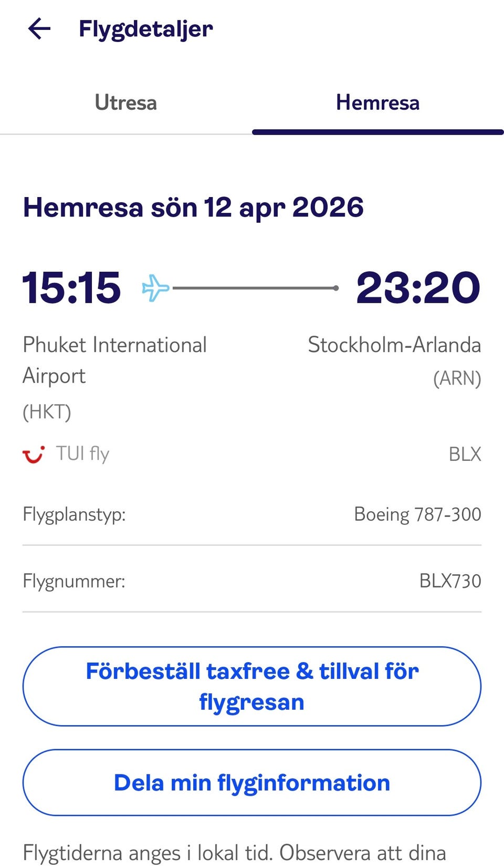Switch to the Utresa tab
Viewport: 504px width, 868px height.
(125, 102)
